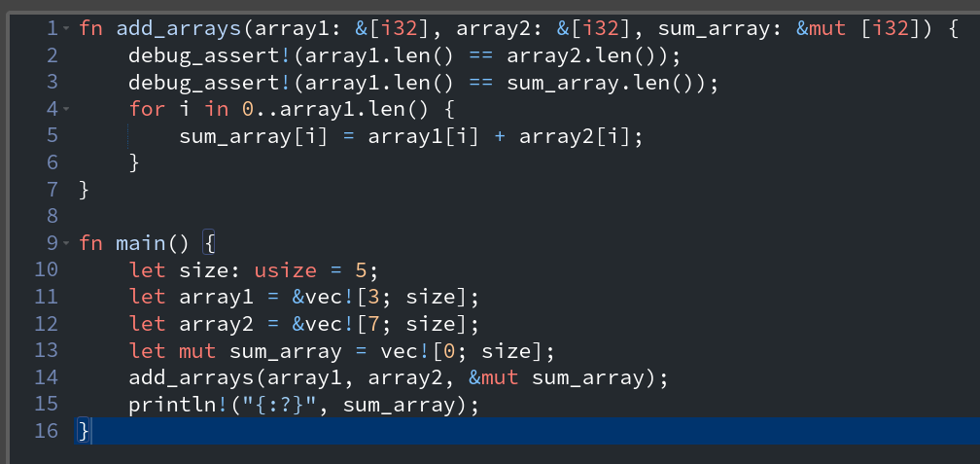Click line number 3 in gutter

(x=52, y=83)
